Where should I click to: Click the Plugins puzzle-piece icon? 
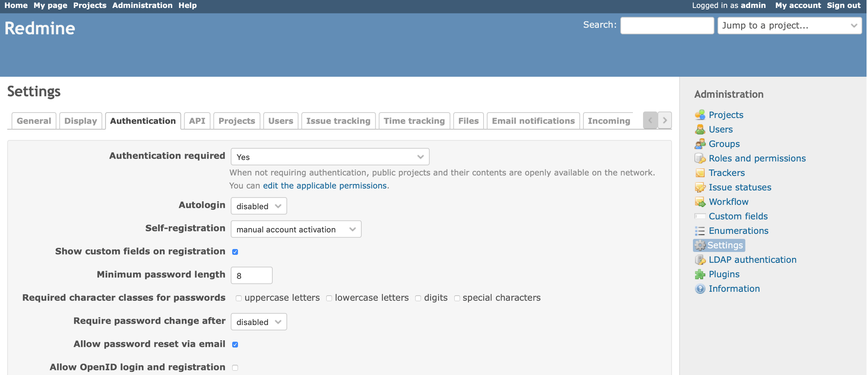(700, 274)
